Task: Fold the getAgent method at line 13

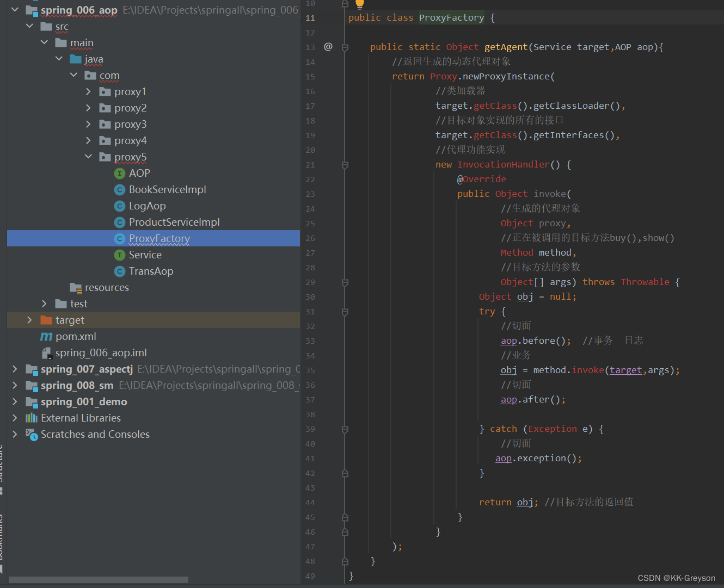Action: pyautogui.click(x=345, y=47)
